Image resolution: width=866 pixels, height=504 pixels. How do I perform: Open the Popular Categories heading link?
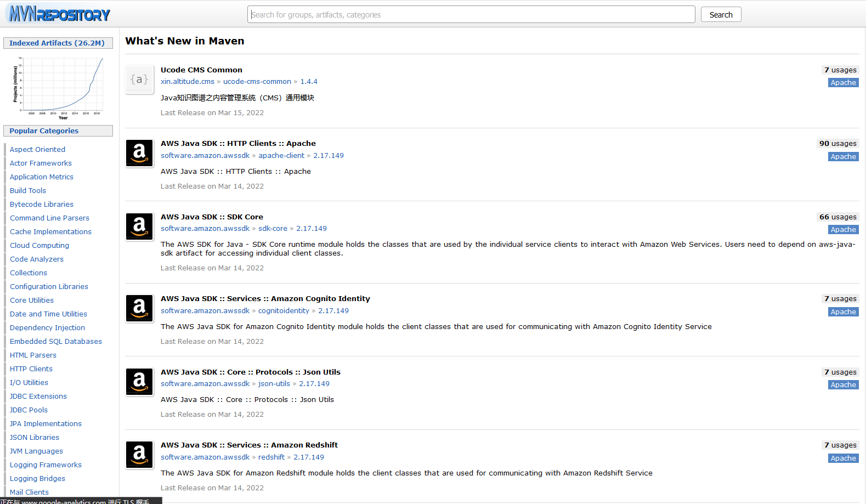[44, 131]
